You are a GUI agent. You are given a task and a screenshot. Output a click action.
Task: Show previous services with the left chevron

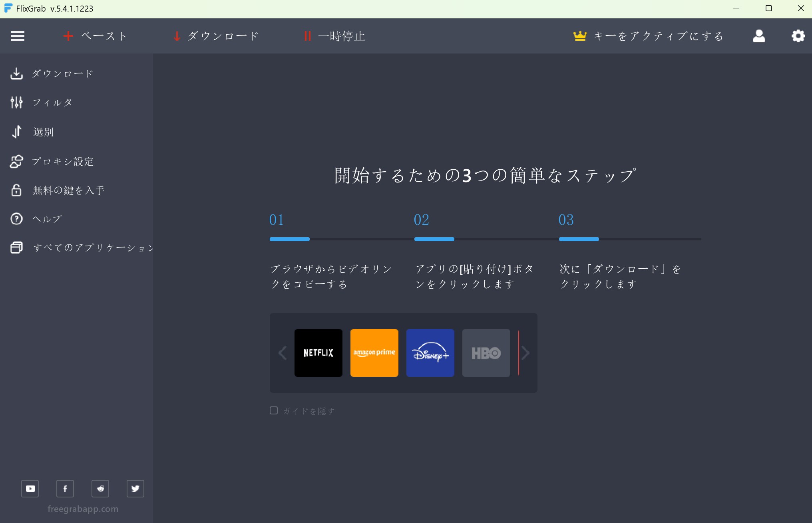pyautogui.click(x=283, y=353)
